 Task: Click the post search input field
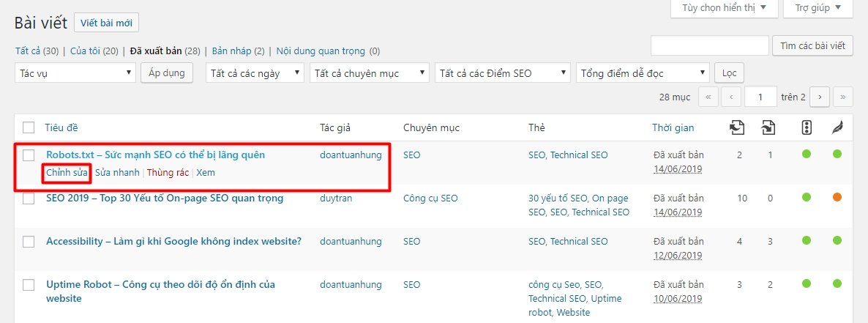[709, 45]
